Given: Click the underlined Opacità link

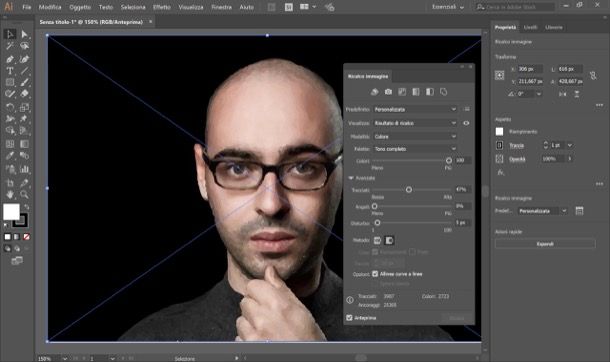Looking at the screenshot, I should (x=517, y=159).
